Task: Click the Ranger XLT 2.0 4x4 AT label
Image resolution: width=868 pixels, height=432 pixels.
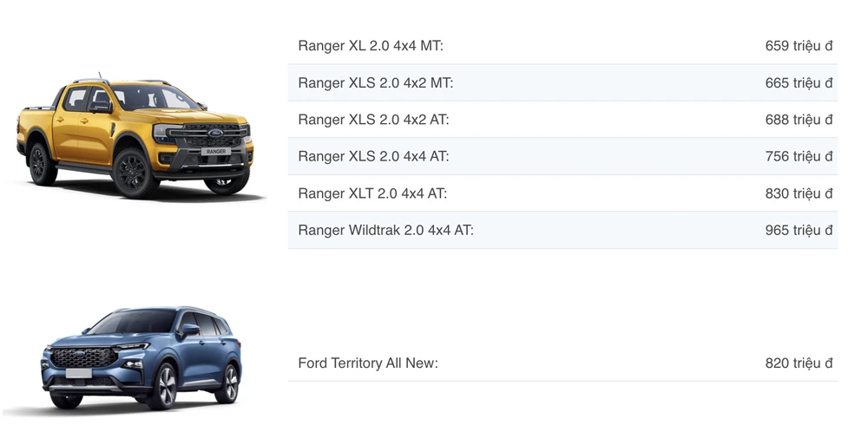Action: [372, 193]
